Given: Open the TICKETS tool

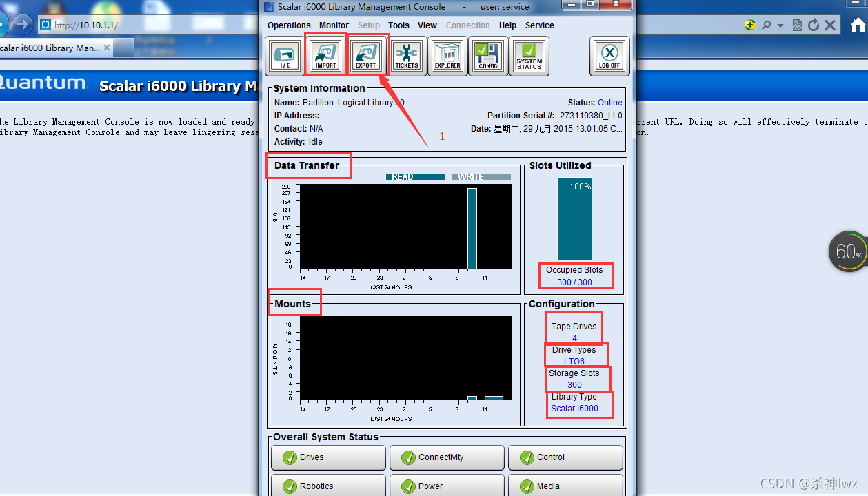Looking at the screenshot, I should click(407, 56).
